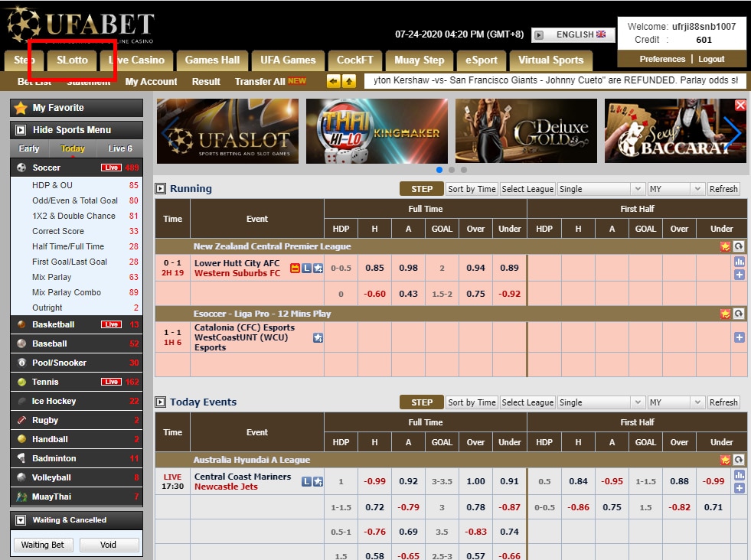Open the eSport tab

[x=481, y=60]
